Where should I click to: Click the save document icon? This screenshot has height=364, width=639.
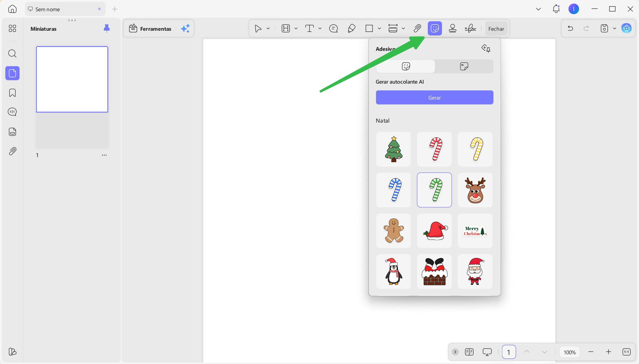[604, 28]
